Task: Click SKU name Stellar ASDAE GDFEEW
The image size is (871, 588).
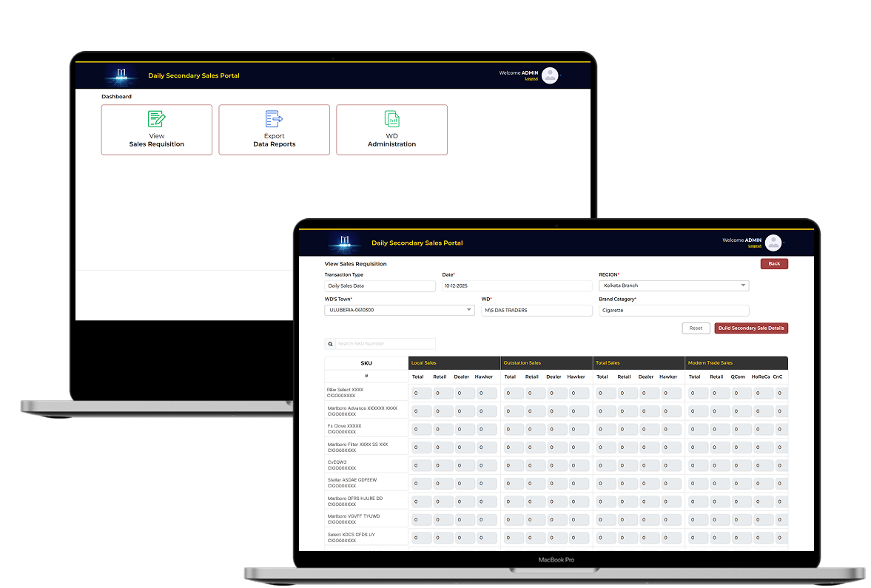Action: tap(352, 480)
